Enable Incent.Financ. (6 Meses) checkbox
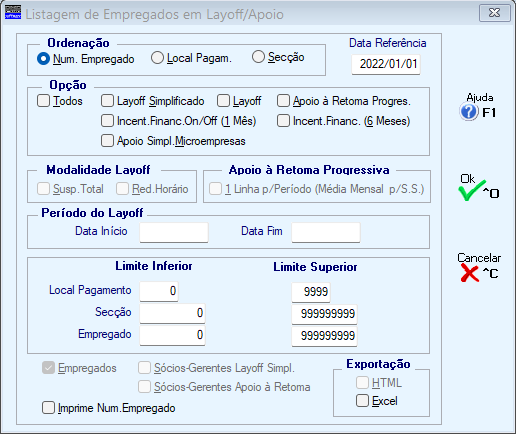516x434 pixels. [x=283, y=121]
